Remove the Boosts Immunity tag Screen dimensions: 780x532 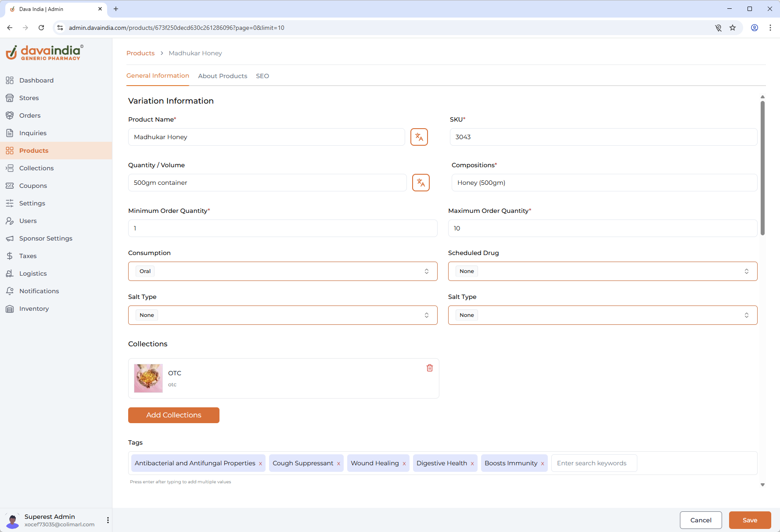(x=543, y=464)
